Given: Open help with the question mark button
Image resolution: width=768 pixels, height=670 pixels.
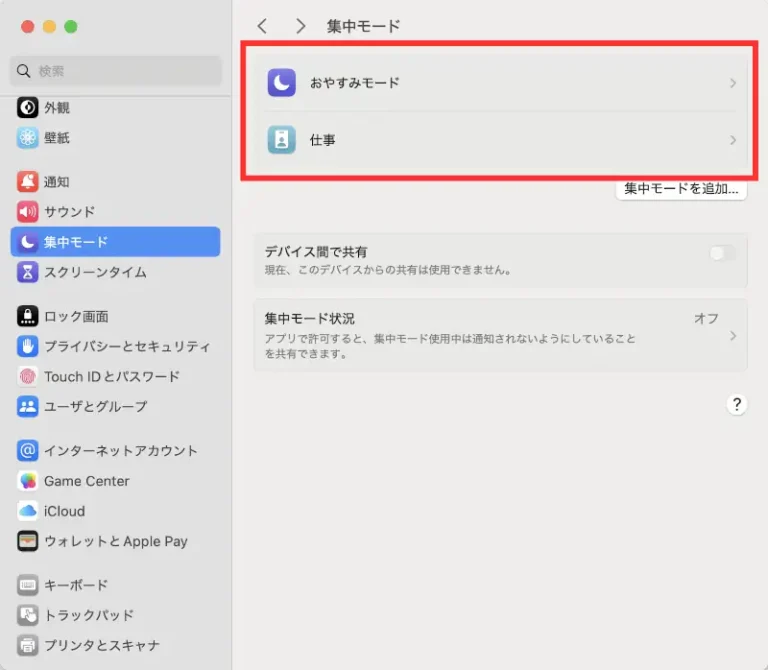Looking at the screenshot, I should click(x=737, y=405).
